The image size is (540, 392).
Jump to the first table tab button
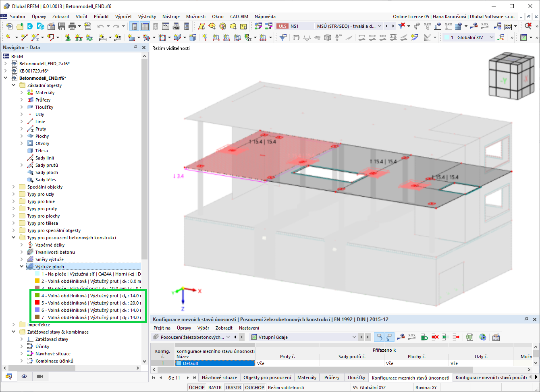[x=154, y=377]
